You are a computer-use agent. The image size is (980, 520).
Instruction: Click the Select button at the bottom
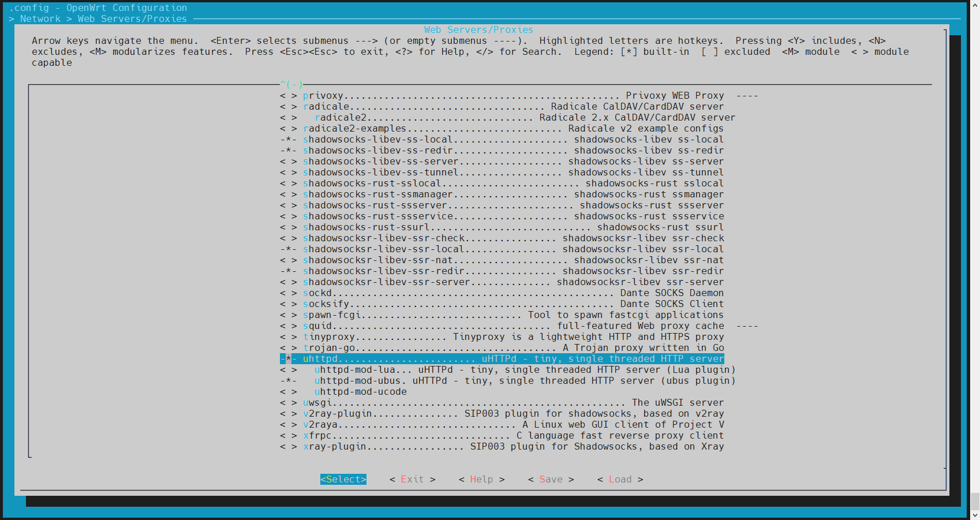click(x=343, y=479)
